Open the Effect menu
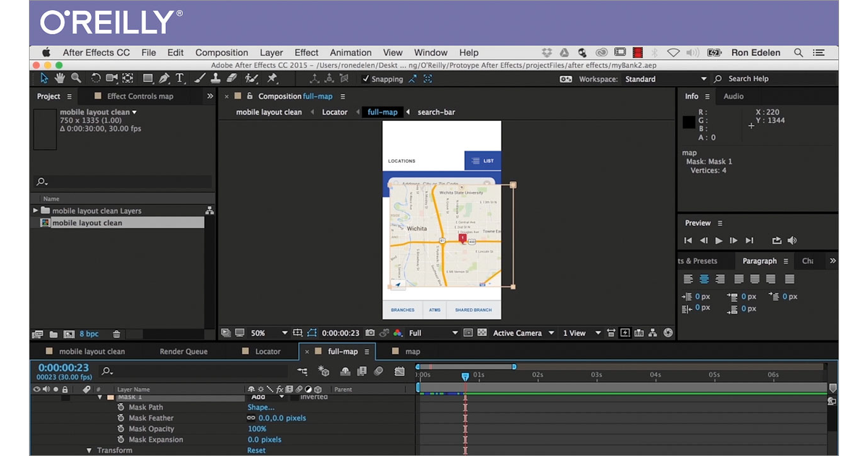Screen dimensions: 868x456 (x=306, y=53)
